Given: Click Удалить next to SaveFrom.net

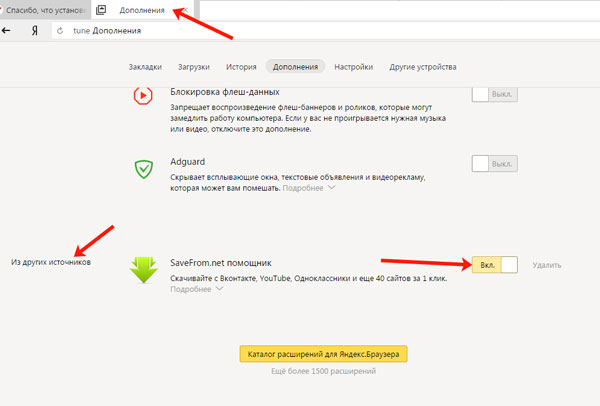Looking at the screenshot, I should pyautogui.click(x=547, y=265).
